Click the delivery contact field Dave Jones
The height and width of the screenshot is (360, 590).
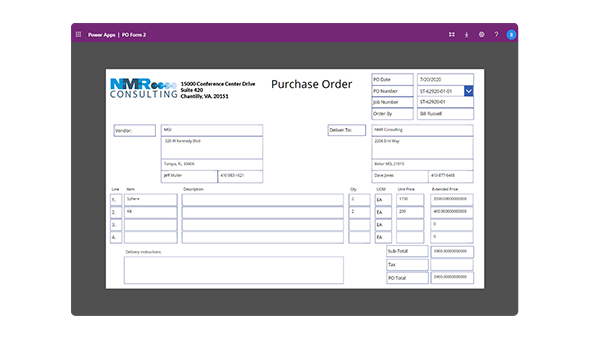[400, 176]
